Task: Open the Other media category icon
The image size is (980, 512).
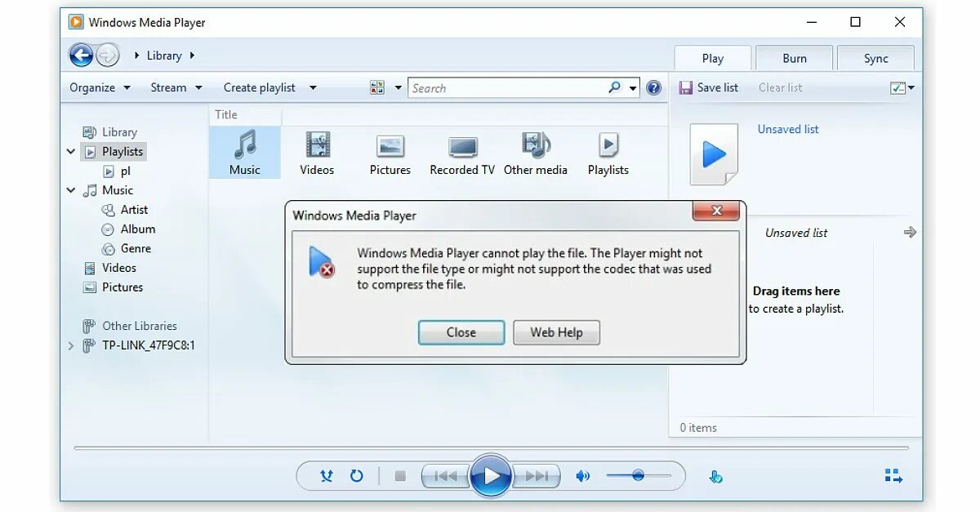Action: [x=536, y=153]
